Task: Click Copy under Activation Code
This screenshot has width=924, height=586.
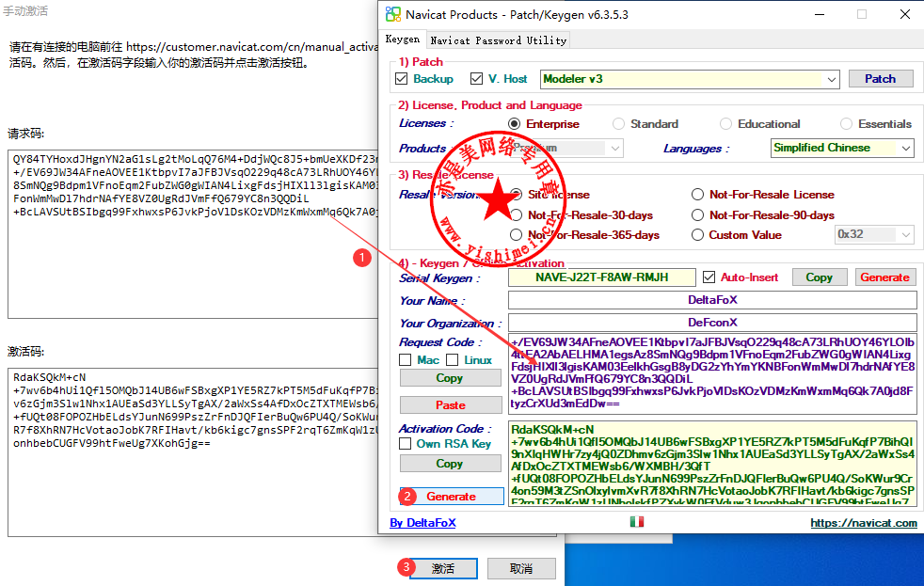Action: 451,464
